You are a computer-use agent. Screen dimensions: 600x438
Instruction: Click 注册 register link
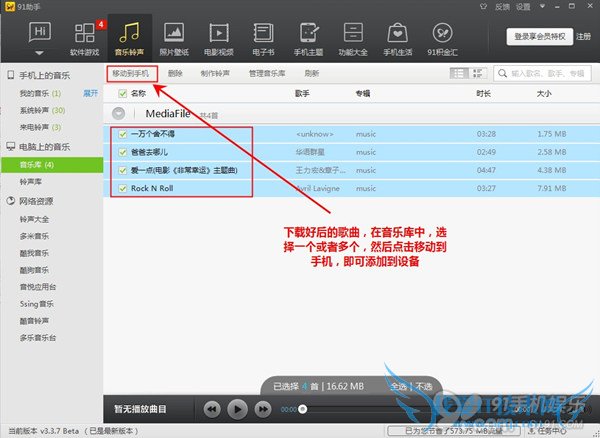tap(584, 37)
